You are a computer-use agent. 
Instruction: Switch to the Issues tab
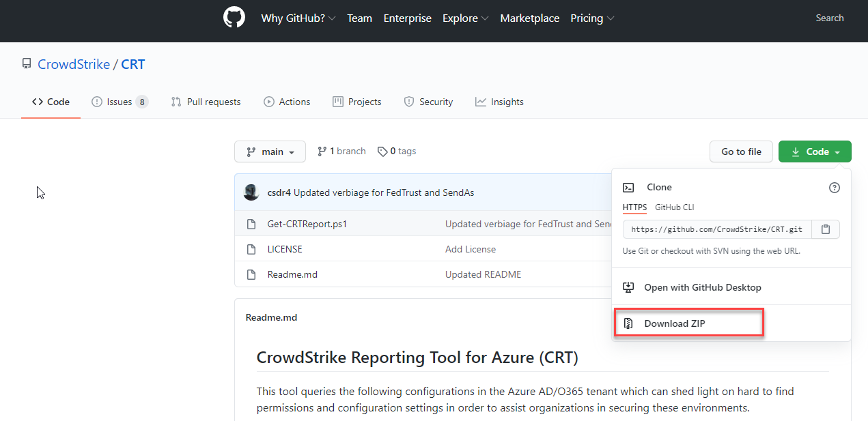click(x=120, y=102)
